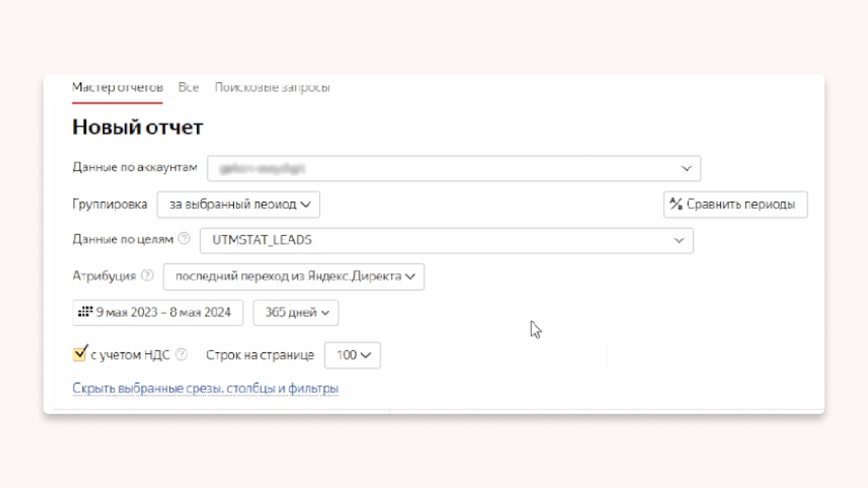Click help icon next to Атрибуция

point(147,275)
